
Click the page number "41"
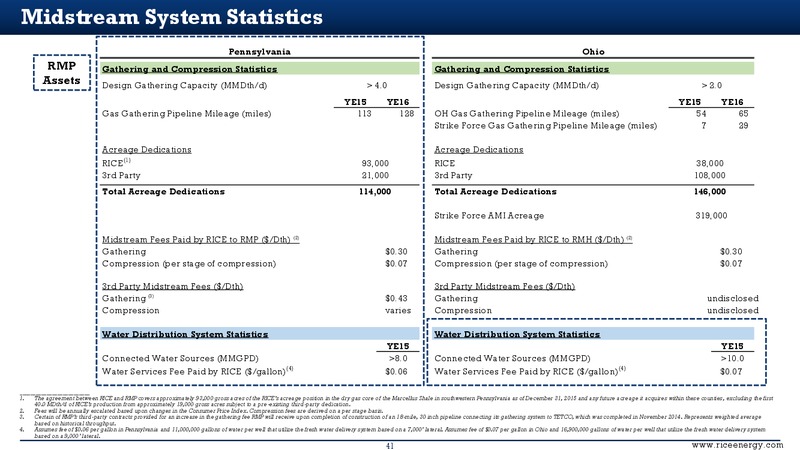pyautogui.click(x=389, y=446)
